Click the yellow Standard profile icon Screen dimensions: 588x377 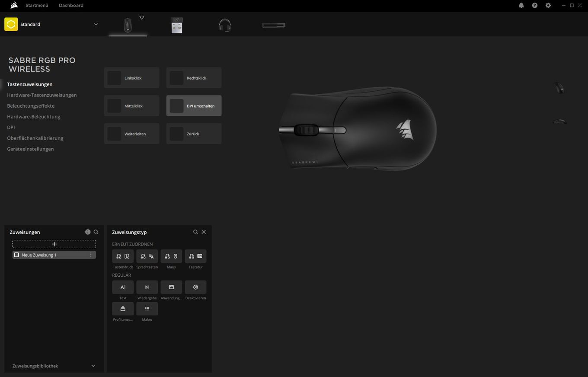tap(11, 24)
